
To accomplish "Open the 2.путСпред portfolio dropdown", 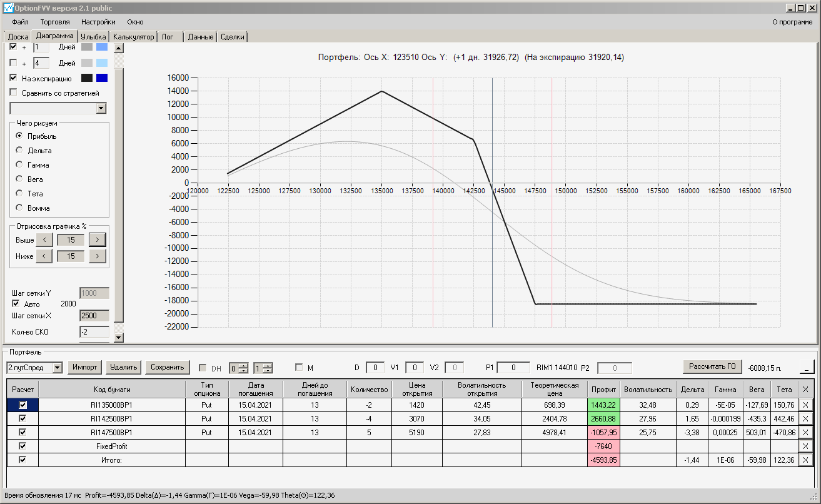I will (x=58, y=368).
